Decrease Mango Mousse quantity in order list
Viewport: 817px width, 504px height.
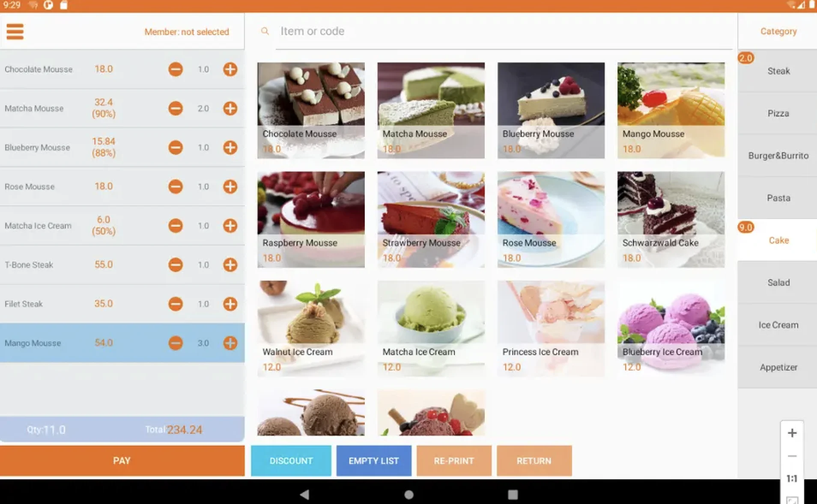(x=176, y=343)
